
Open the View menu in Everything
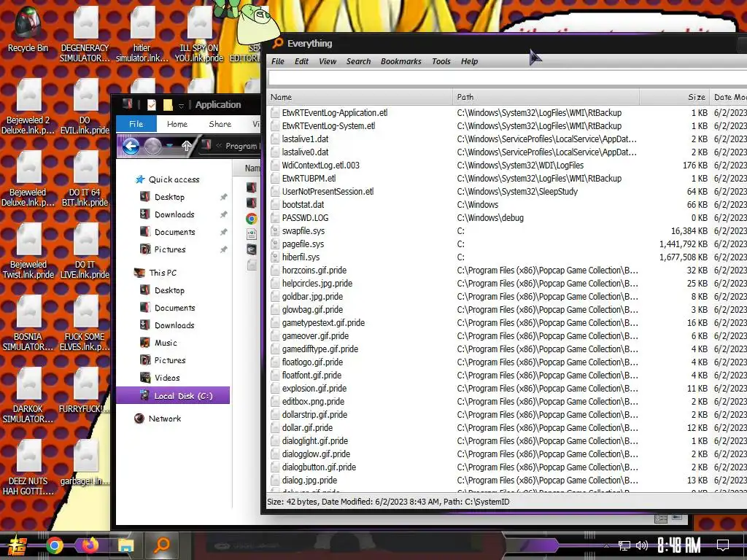point(328,61)
